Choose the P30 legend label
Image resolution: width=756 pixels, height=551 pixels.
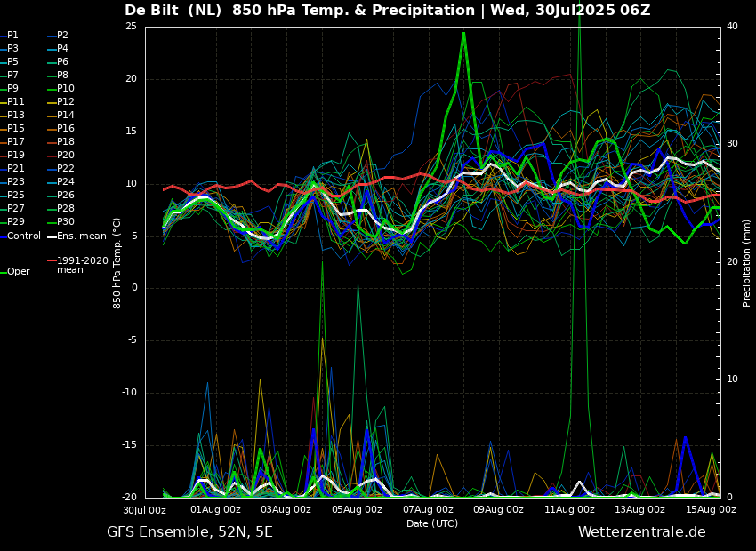(x=66, y=221)
